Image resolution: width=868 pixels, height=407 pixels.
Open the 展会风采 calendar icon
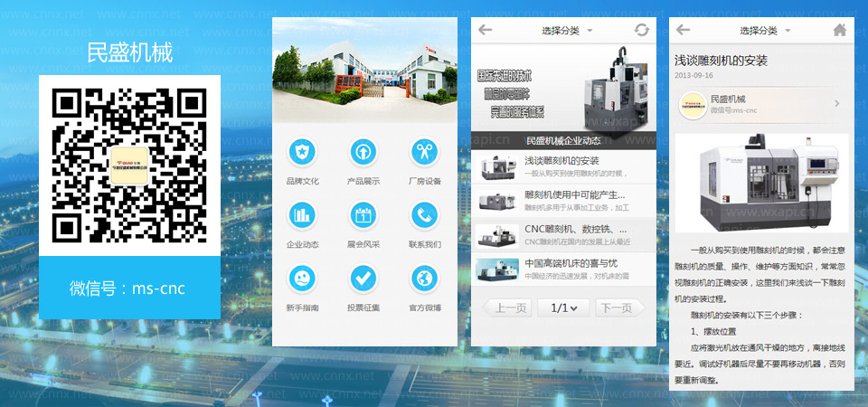[363, 215]
